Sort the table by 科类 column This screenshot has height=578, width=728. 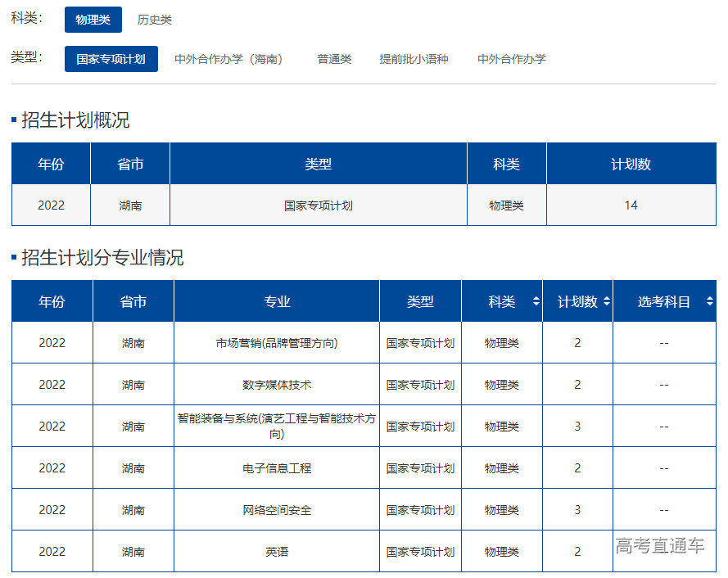click(502, 300)
